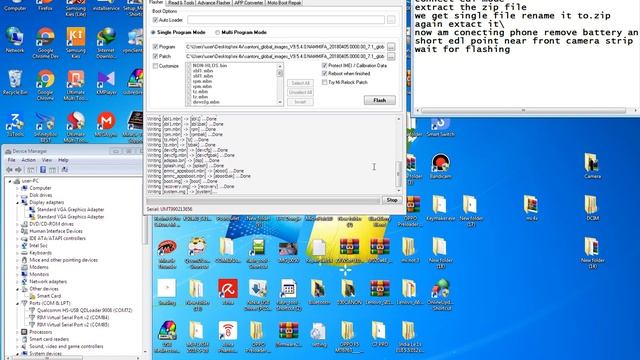Viewport: 640px width, 360px height.
Task: Open the Bandicam desktop shortcut
Action: click(440, 166)
